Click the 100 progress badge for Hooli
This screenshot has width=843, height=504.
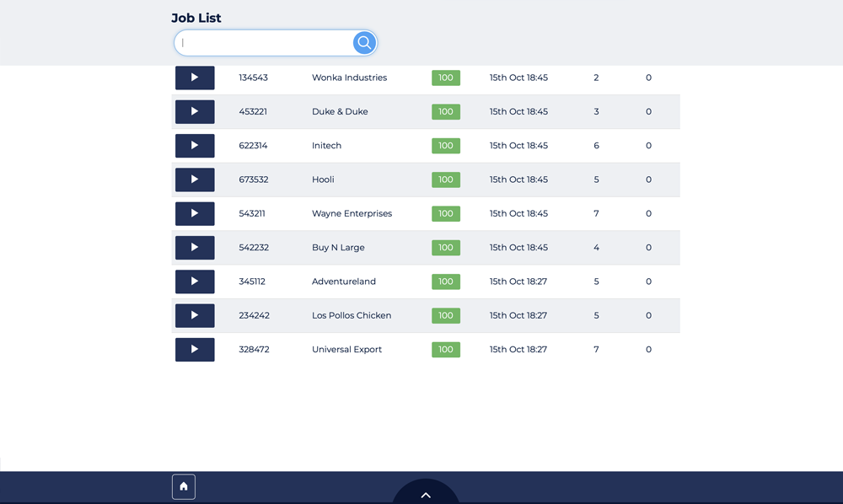(446, 180)
